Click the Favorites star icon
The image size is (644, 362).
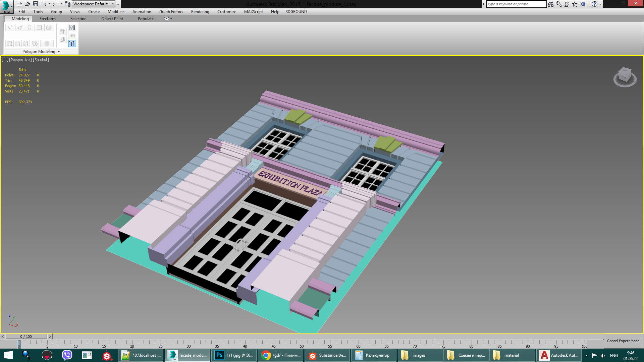[575, 4]
